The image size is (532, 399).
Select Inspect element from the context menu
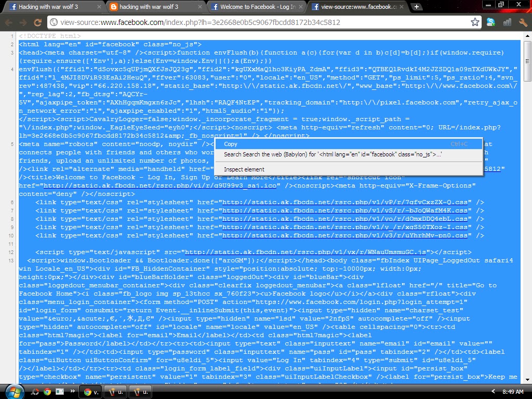point(244,169)
